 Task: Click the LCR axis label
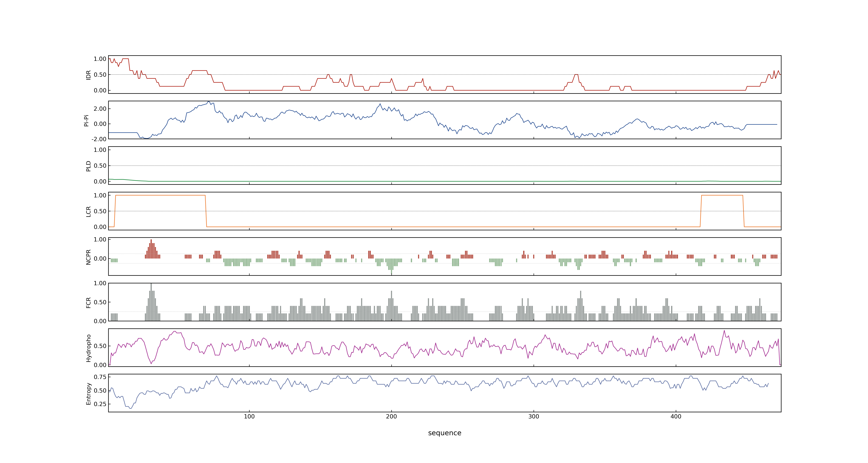pyautogui.click(x=88, y=211)
